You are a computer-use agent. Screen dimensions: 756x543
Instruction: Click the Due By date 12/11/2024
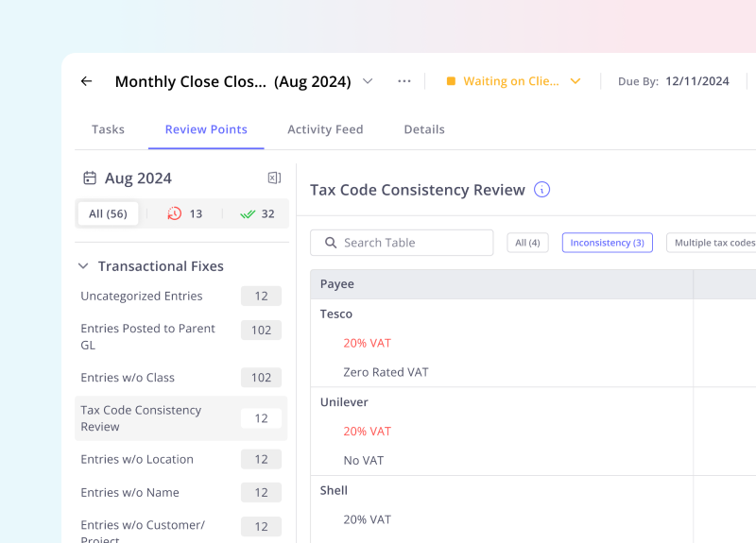click(697, 81)
